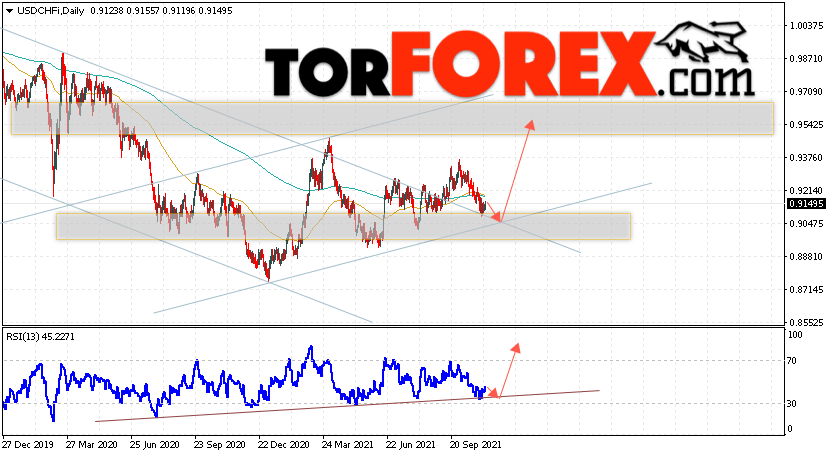
Task: Select the 0.85525 price axis label
Action: [806, 323]
